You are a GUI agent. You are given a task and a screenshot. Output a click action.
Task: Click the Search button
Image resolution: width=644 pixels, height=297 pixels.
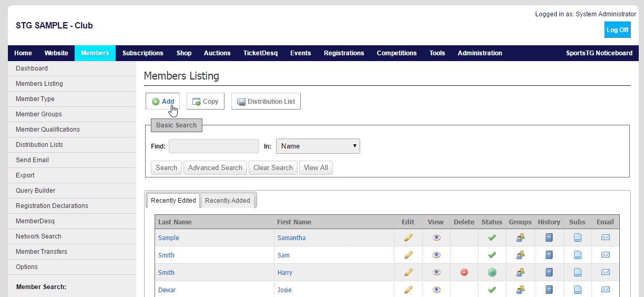click(166, 167)
